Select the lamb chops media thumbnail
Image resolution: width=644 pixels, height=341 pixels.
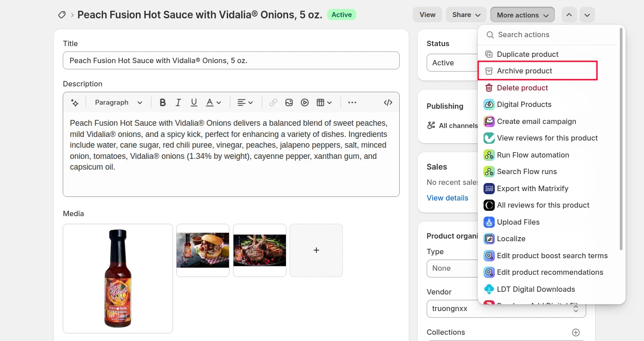(259, 250)
